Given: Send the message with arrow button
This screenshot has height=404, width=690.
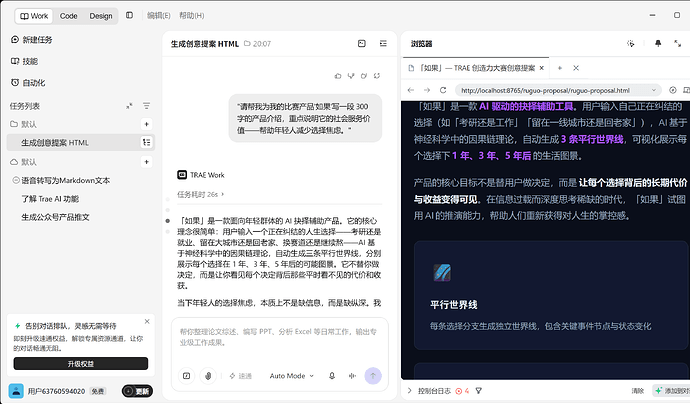Looking at the screenshot, I should [373, 376].
